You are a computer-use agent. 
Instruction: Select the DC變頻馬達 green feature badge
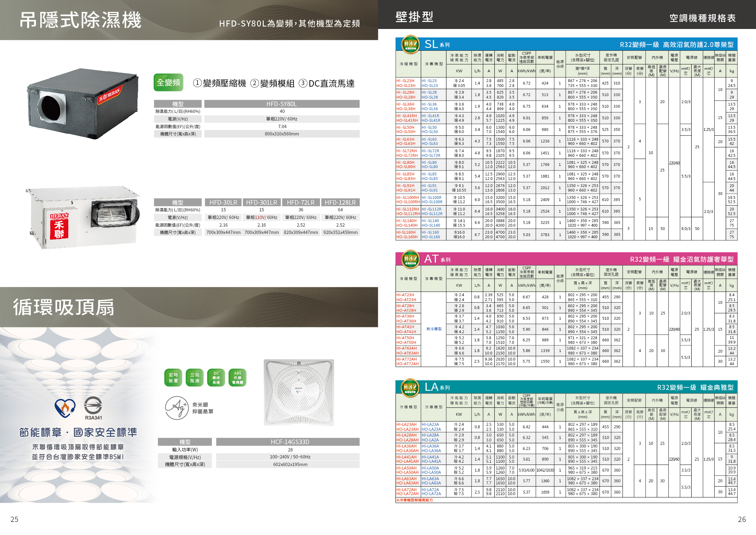216,378
